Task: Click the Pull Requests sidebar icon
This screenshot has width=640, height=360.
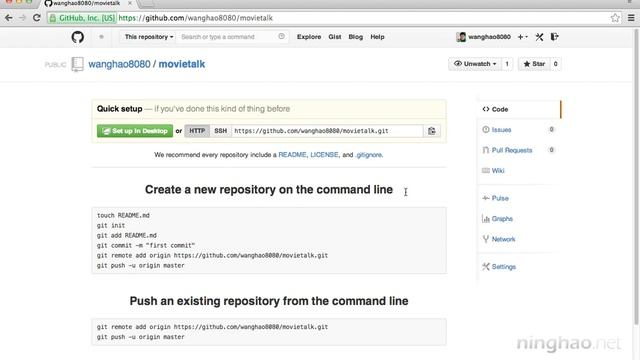Action: (x=485, y=150)
